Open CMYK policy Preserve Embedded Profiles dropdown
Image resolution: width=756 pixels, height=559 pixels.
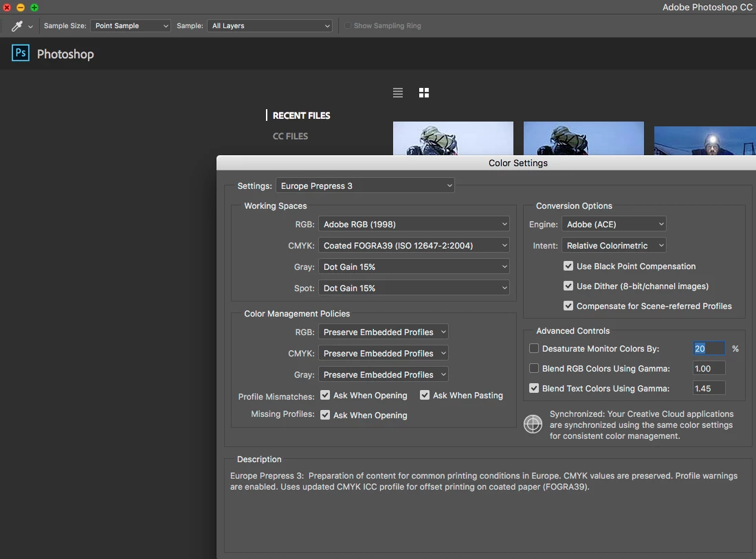383,353
